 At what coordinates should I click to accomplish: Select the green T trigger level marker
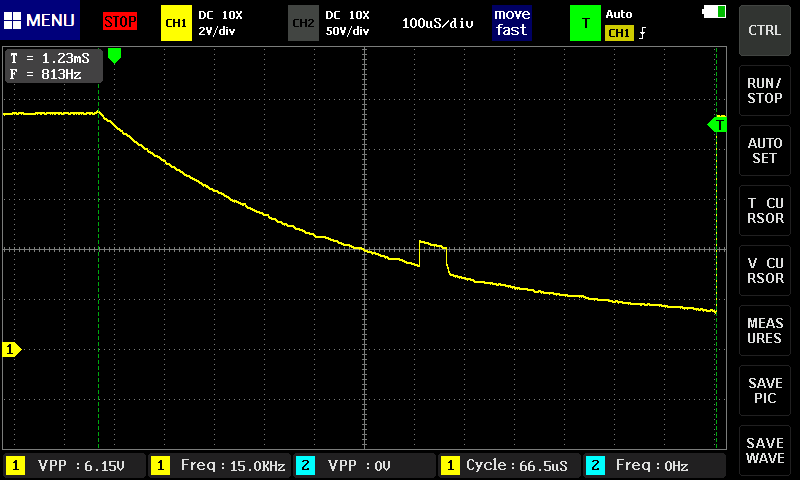pos(717,124)
